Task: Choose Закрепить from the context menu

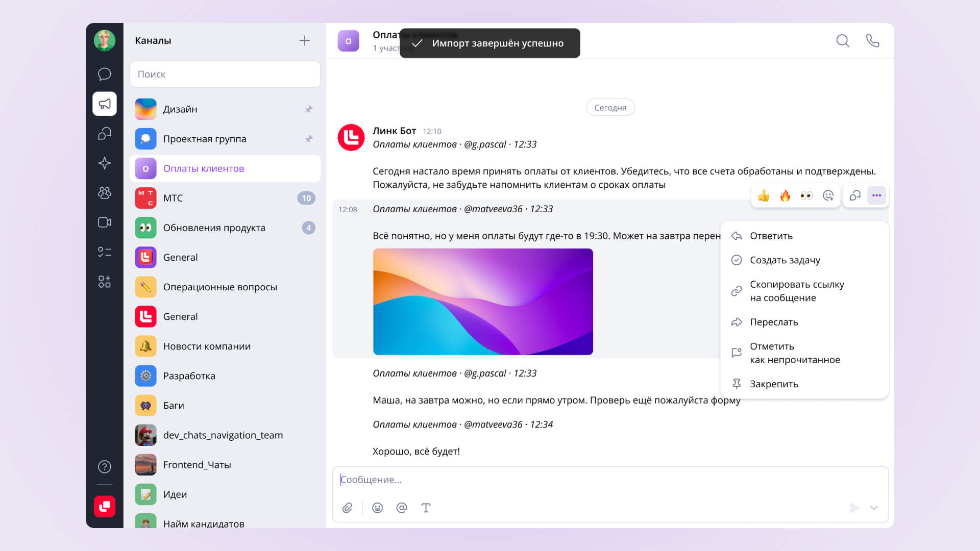Action: [773, 384]
